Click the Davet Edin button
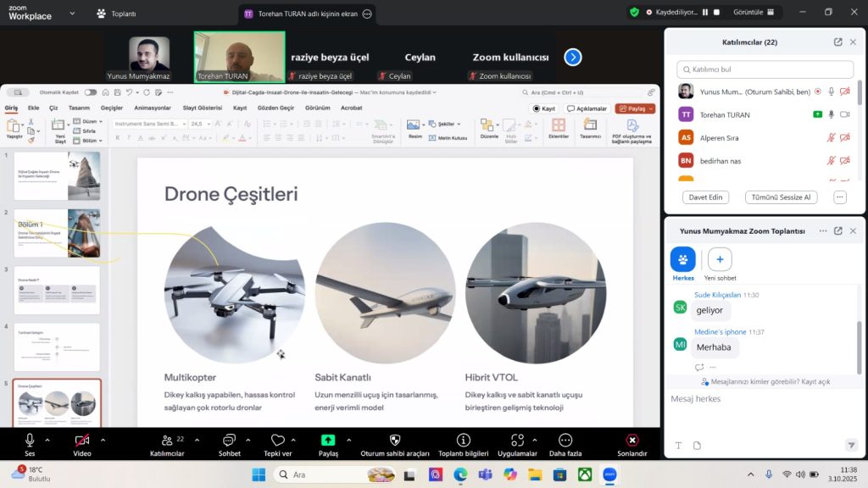 point(705,197)
